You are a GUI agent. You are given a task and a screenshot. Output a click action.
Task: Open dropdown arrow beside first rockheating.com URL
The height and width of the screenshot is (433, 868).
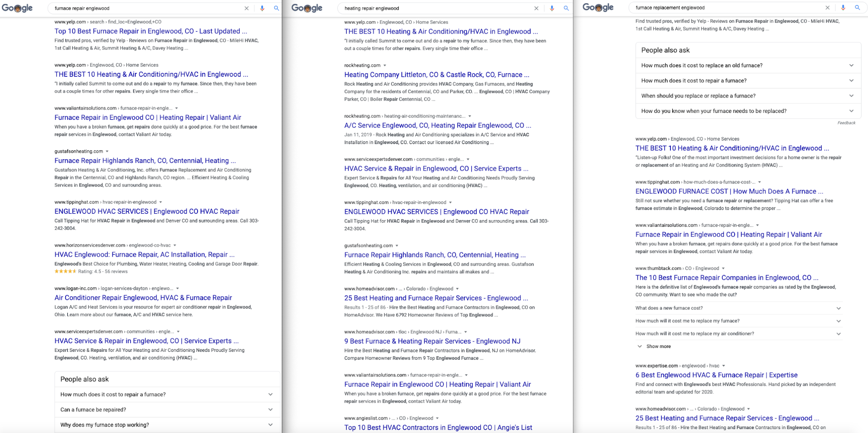point(385,66)
